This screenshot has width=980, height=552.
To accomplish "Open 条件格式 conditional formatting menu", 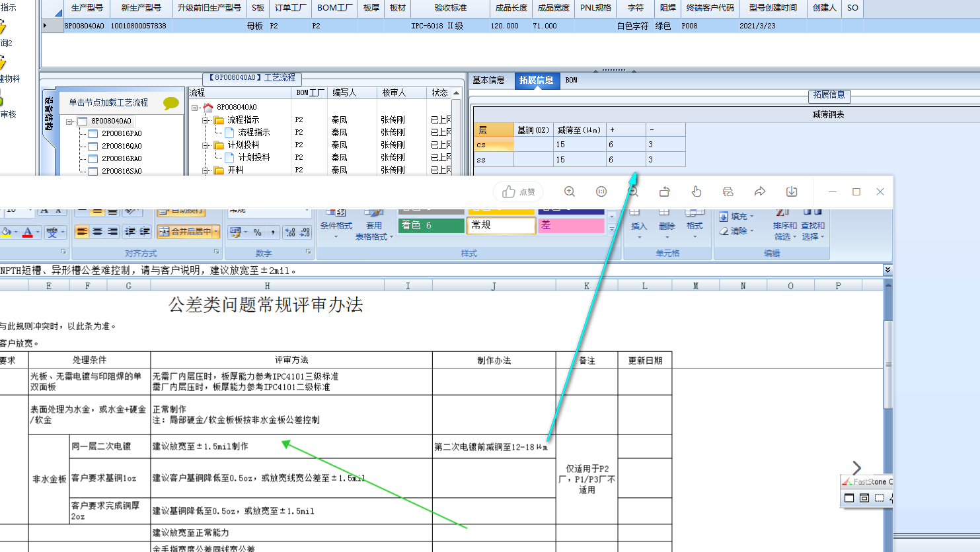I will pyautogui.click(x=336, y=224).
